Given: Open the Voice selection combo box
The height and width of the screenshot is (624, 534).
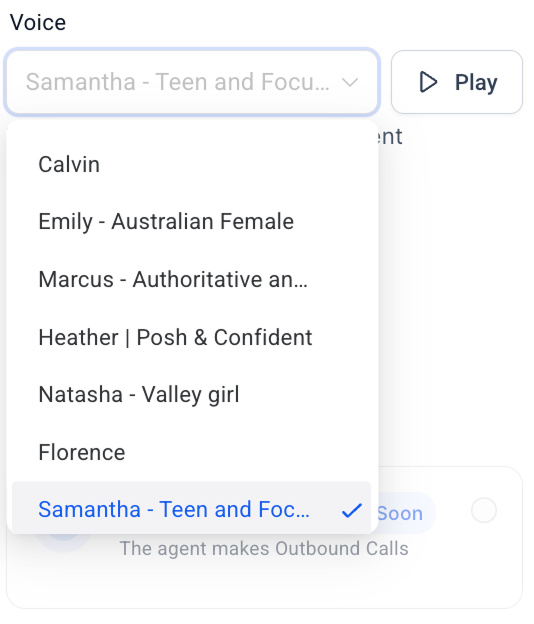Looking at the screenshot, I should [192, 82].
